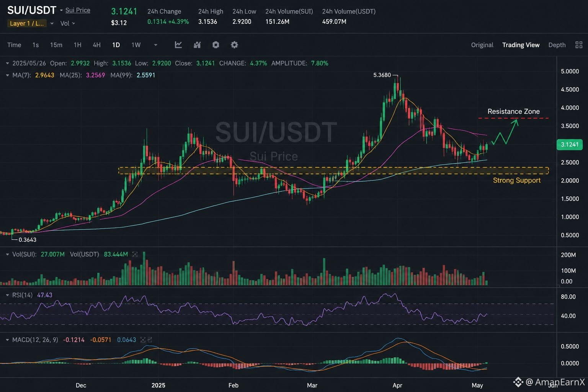This screenshot has height=392, width=588.
Task: Open the multi-chart grid layout icon
Action: coord(579,45)
